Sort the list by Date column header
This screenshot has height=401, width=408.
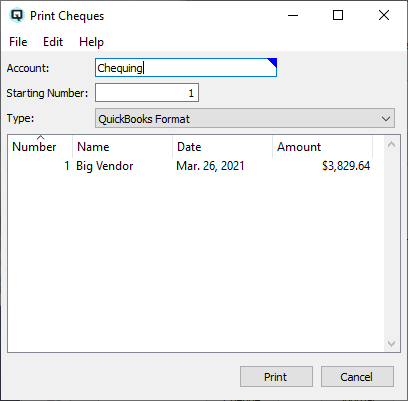pos(223,147)
